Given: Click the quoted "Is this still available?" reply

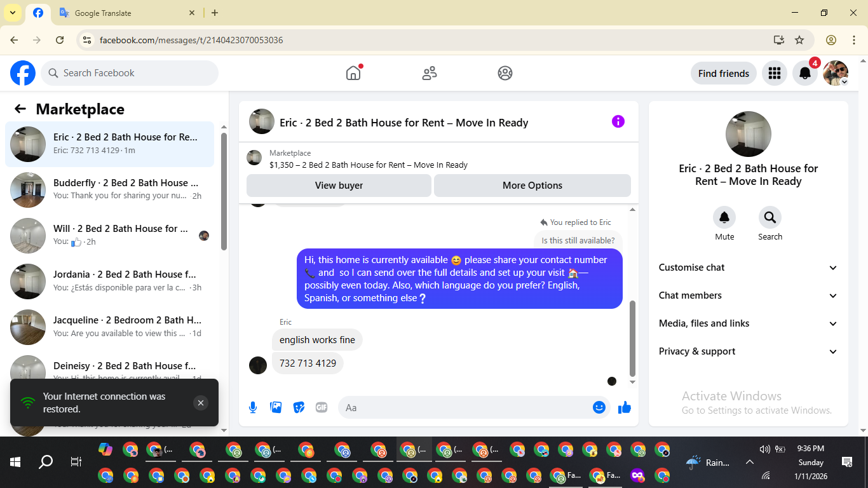Looking at the screenshot, I should (x=578, y=241).
